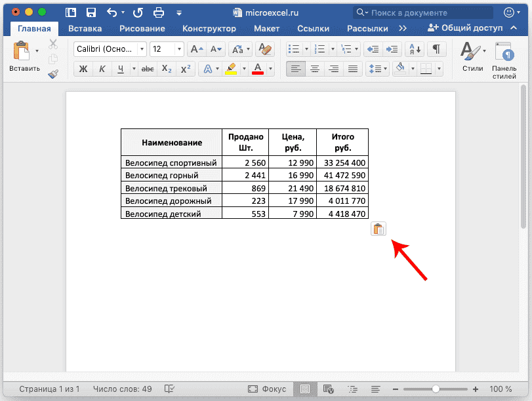Click the Format Painter brush icon
The width and height of the screenshot is (532, 401).
tap(54, 74)
